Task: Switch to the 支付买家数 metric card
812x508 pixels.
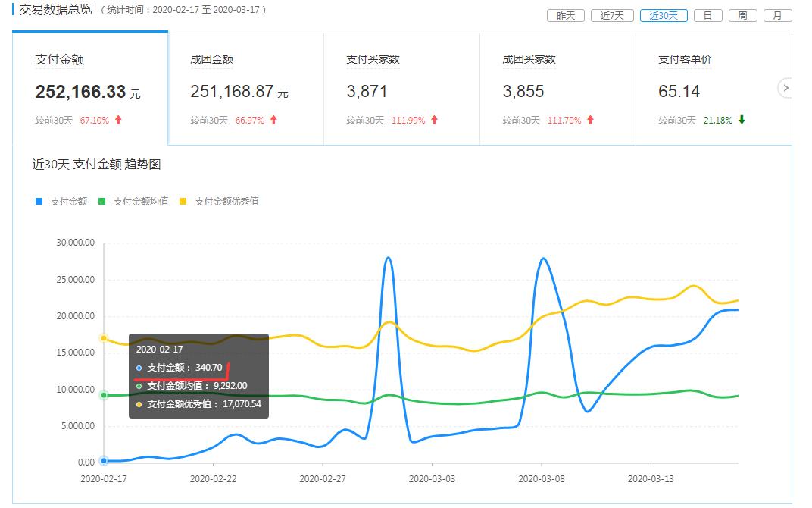Action: pos(401,89)
